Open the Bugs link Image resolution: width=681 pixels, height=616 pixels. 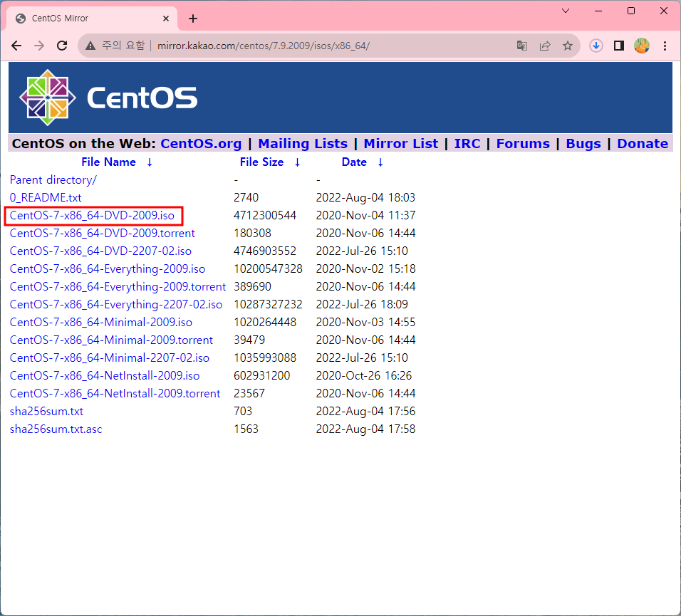click(583, 144)
